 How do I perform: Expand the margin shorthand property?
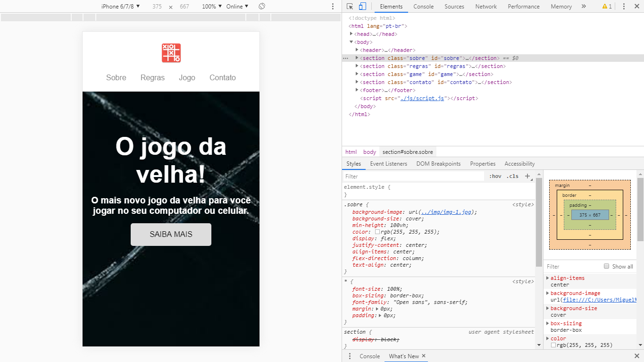377,309
